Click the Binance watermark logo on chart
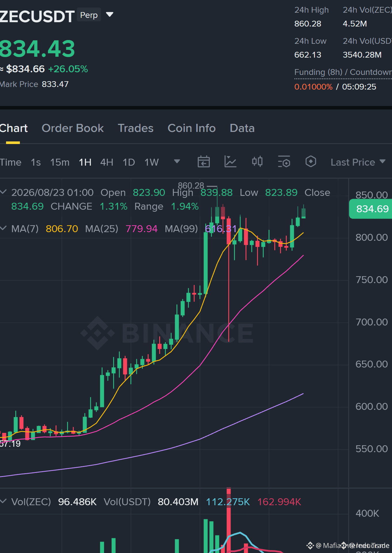This screenshot has height=553, width=392. click(x=167, y=333)
